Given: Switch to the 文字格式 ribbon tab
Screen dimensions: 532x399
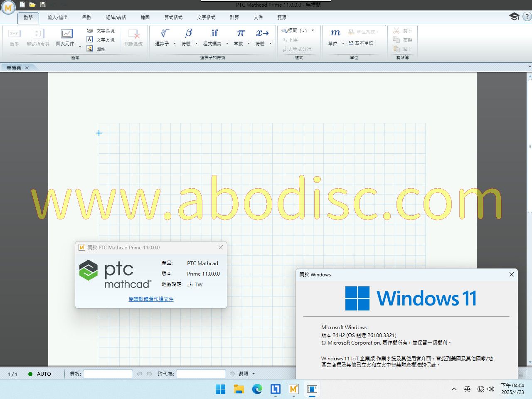Looking at the screenshot, I should pos(206,17).
